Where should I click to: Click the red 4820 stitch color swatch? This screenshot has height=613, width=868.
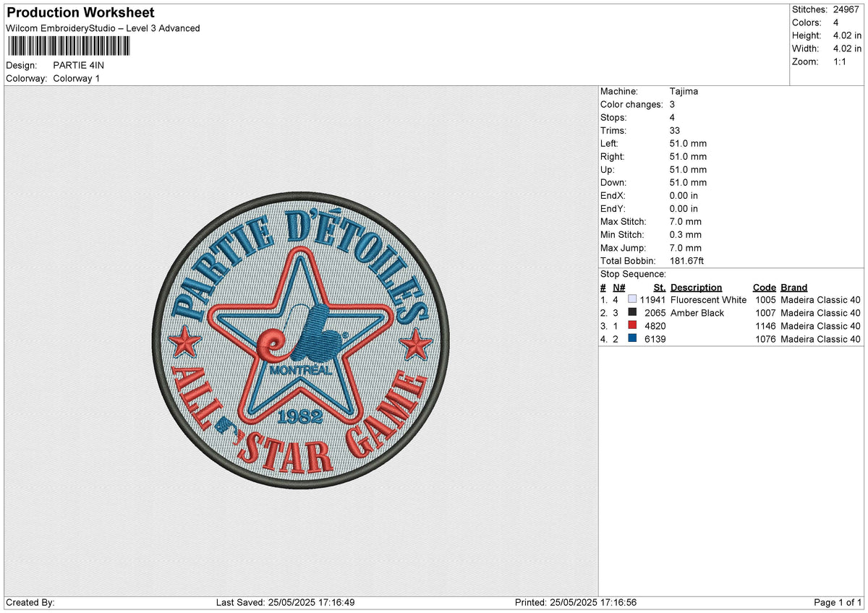pyautogui.click(x=633, y=326)
